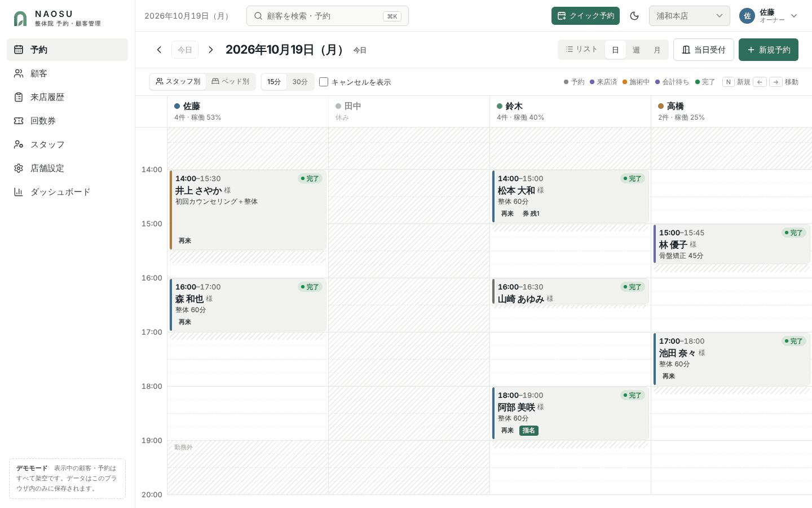Select 月 view tab
Screen dimensions: 812x508
tap(657, 50)
